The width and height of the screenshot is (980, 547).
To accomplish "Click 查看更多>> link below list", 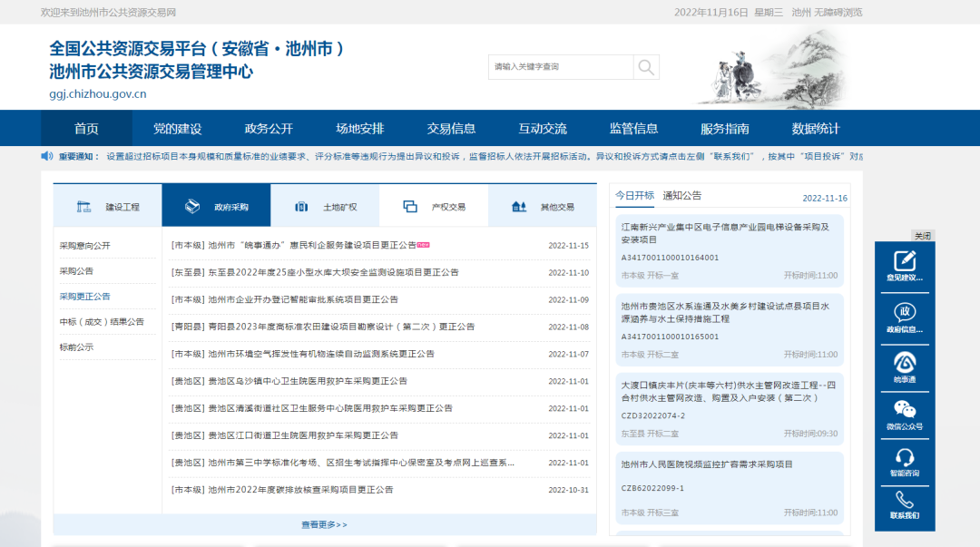I will click(324, 524).
